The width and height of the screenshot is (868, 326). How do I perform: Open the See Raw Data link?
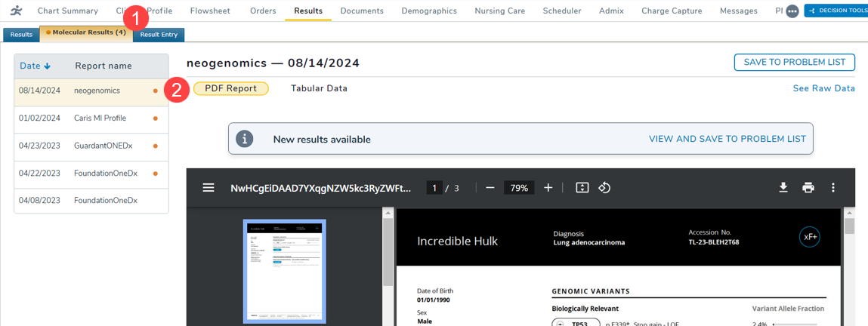823,88
